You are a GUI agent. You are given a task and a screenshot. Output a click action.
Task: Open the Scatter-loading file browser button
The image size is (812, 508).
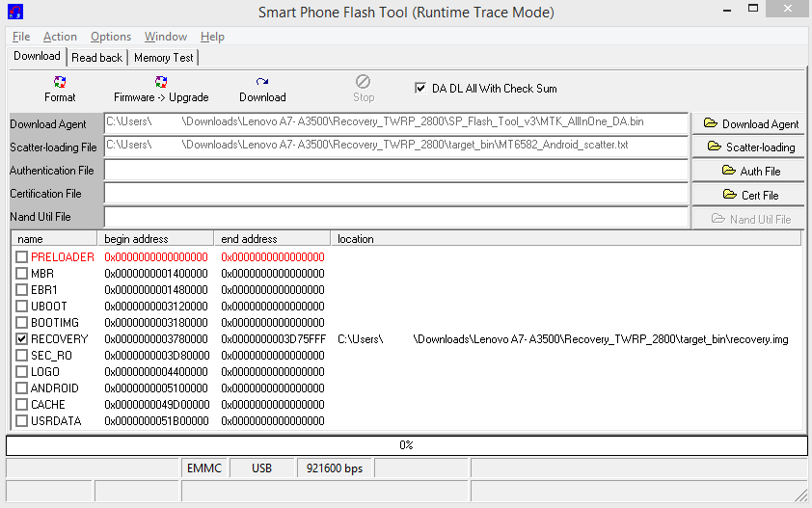tap(750, 147)
